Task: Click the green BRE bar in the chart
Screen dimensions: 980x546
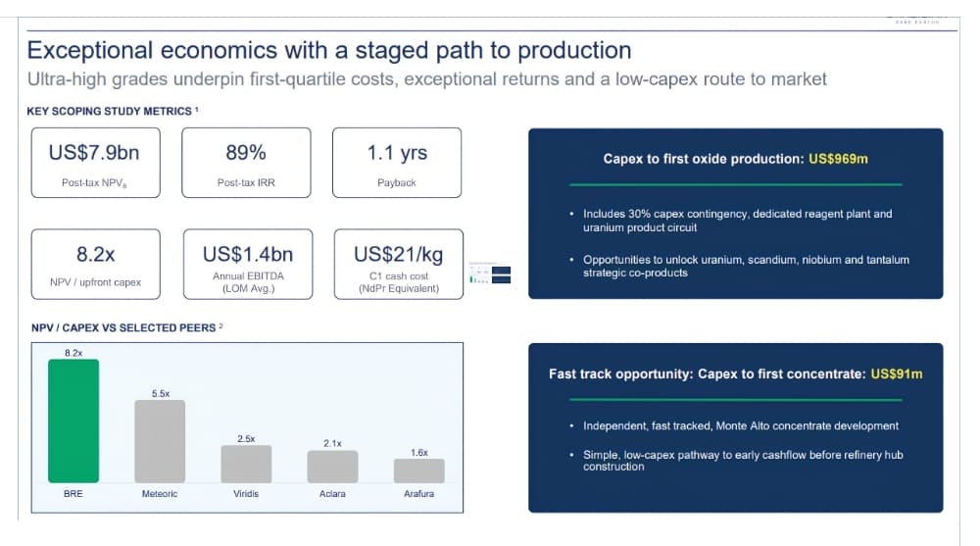Action: [x=73, y=421]
